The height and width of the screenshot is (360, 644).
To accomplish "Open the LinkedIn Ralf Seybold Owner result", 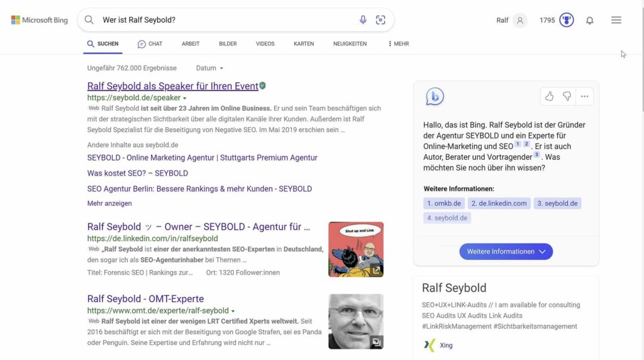I will point(198,227).
